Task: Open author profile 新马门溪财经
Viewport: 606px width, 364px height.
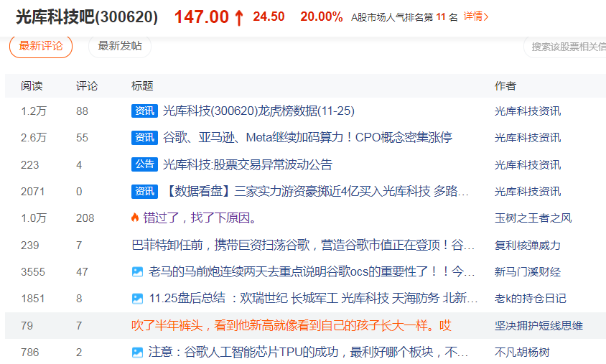Action: (x=528, y=272)
